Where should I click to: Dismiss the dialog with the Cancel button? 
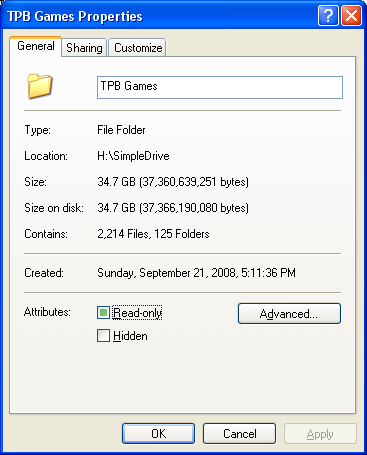[x=239, y=434]
